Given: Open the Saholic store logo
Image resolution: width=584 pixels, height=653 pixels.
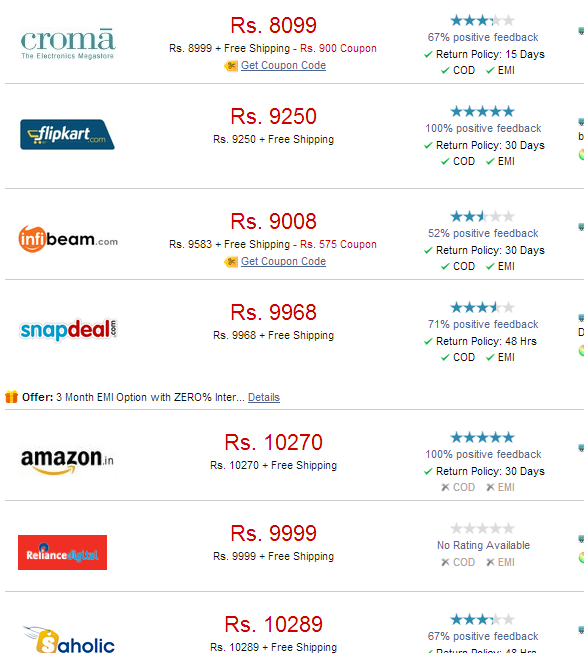Looking at the screenshot, I should click(x=69, y=639).
